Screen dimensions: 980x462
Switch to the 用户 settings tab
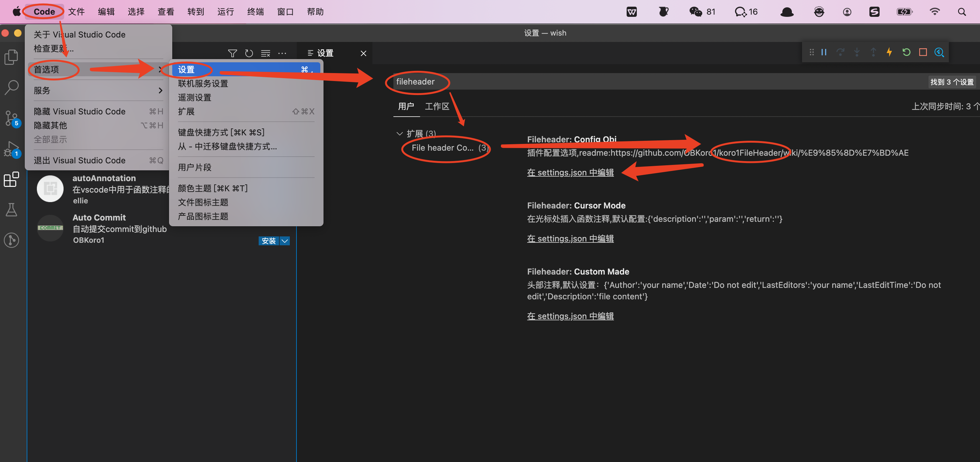pos(406,106)
